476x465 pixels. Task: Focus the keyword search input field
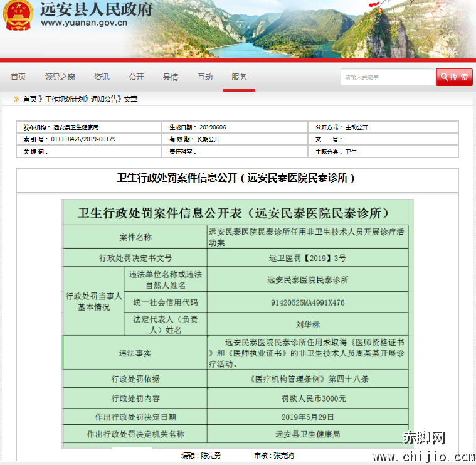(388, 77)
